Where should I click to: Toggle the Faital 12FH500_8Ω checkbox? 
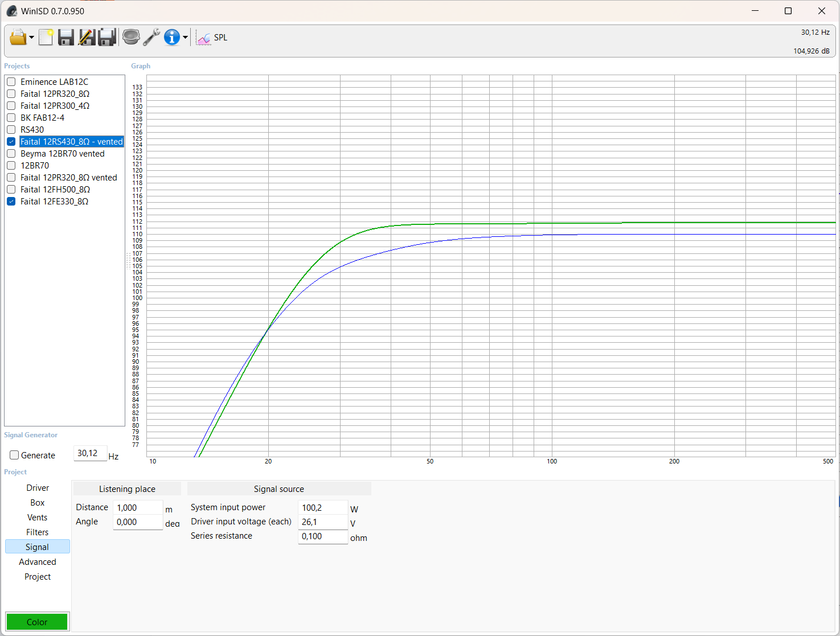(11, 190)
